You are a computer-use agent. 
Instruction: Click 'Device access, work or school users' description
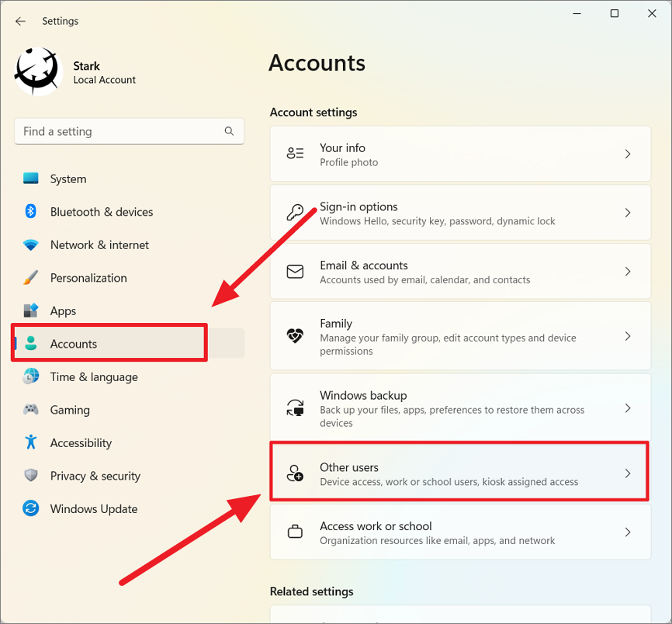click(449, 482)
